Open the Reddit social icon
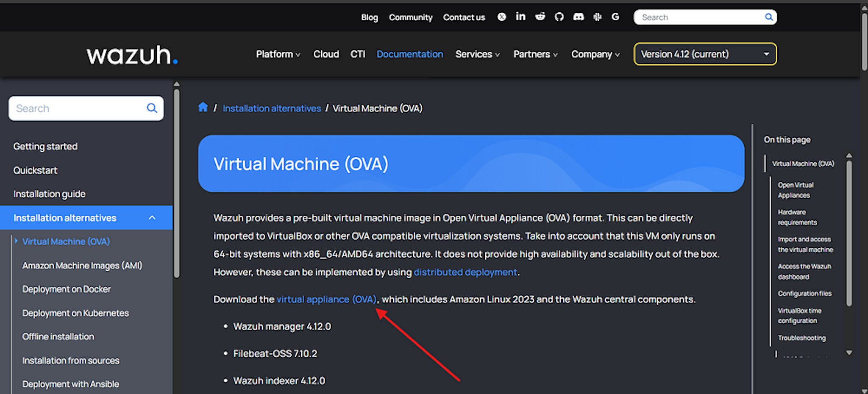 (x=540, y=17)
